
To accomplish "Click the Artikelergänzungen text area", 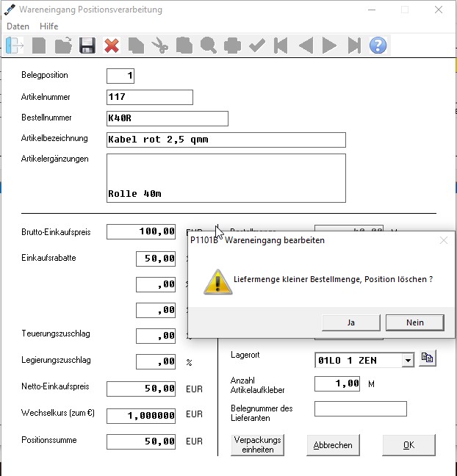I will (x=226, y=178).
